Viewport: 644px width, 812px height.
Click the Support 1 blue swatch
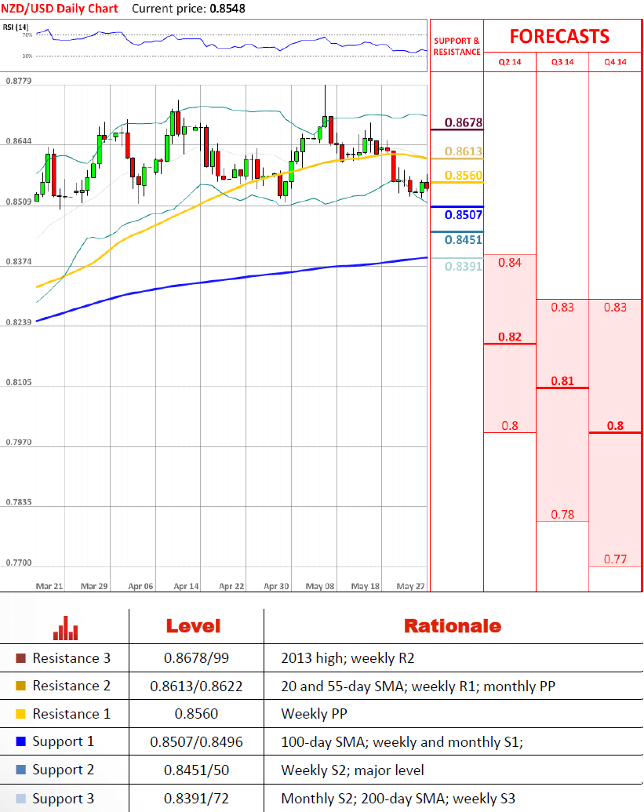pyautogui.click(x=20, y=741)
